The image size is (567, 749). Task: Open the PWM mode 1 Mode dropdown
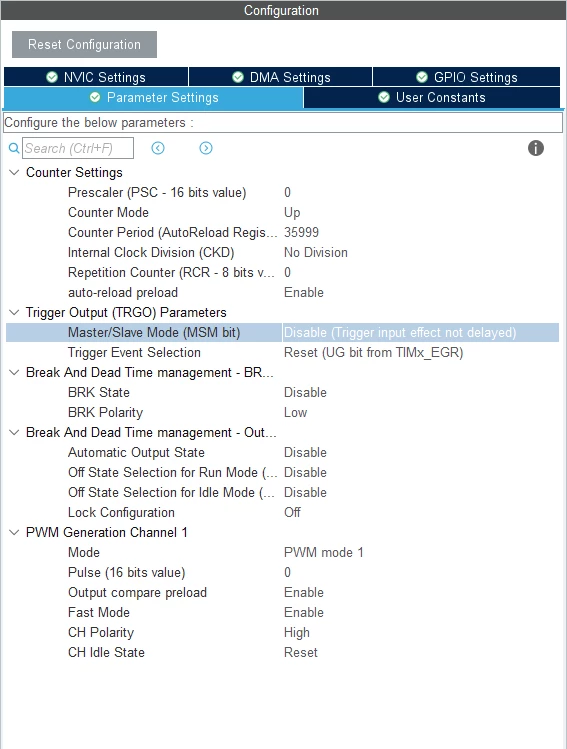pyautogui.click(x=323, y=552)
